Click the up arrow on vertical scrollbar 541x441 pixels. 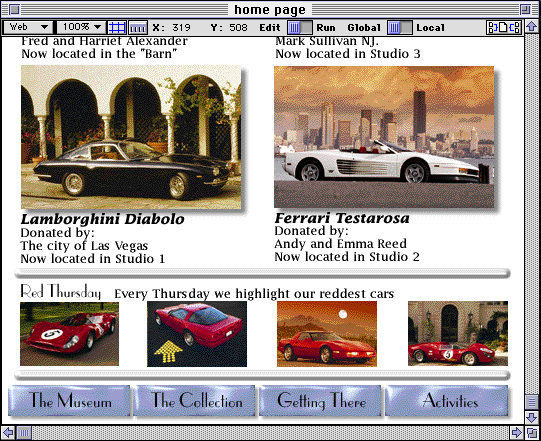[x=531, y=27]
